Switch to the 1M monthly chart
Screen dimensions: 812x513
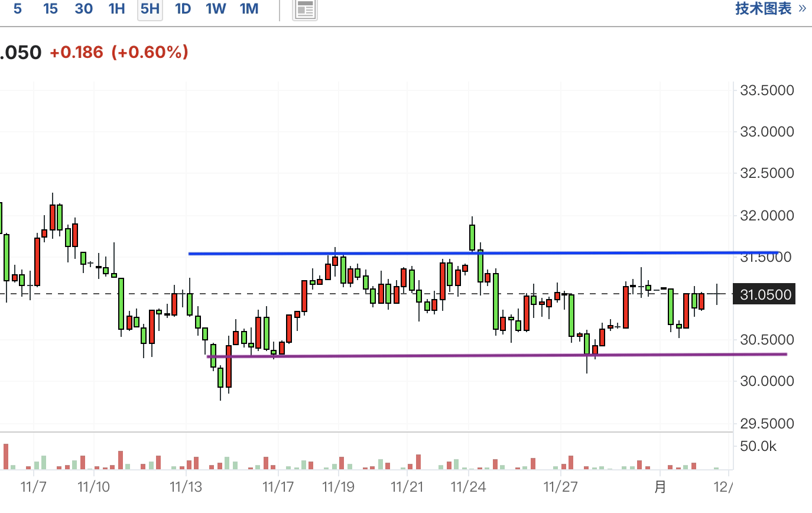249,9
